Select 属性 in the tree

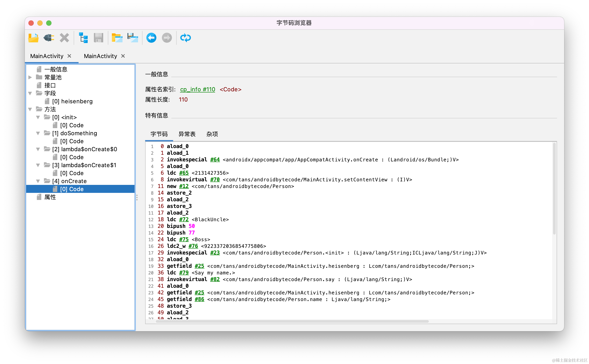50,197
